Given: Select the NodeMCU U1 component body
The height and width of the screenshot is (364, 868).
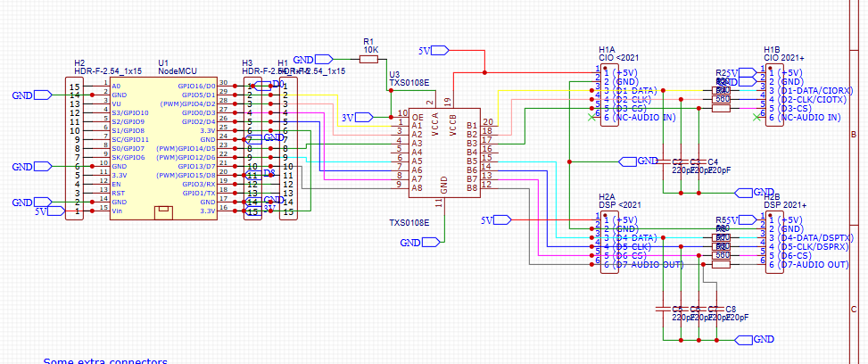Looking at the screenshot, I should pos(162,148).
